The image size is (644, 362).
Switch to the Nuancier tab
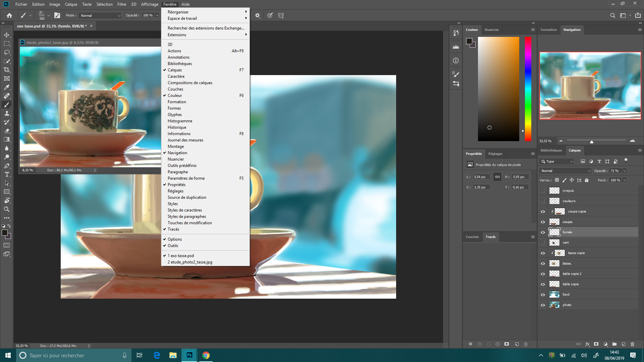point(491,30)
